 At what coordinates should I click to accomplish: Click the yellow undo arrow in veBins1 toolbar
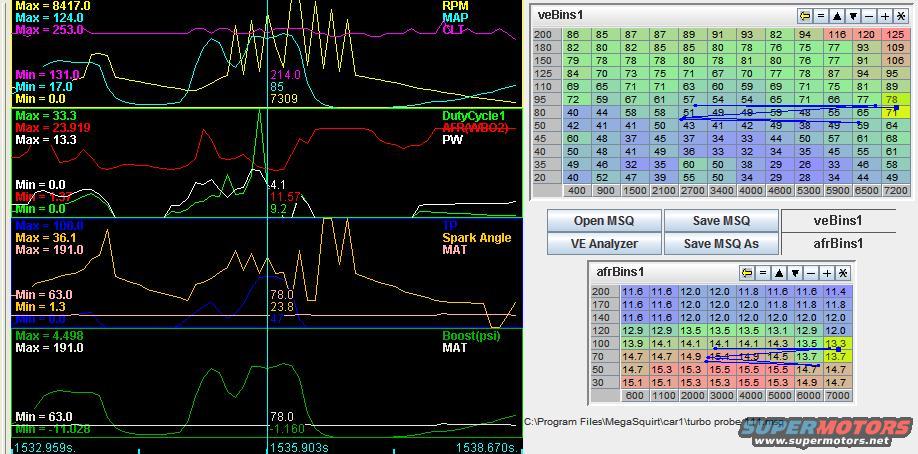coord(806,16)
